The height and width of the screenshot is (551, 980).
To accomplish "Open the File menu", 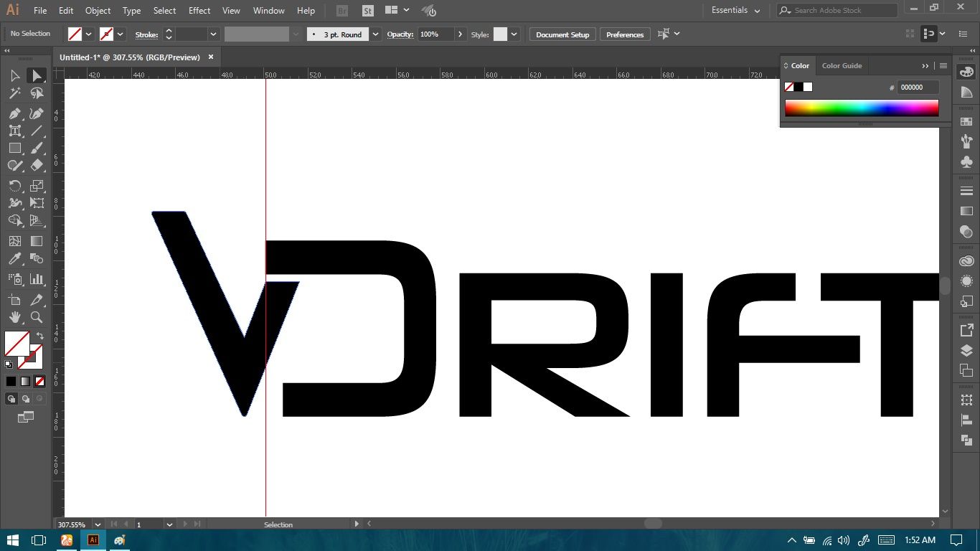I will point(40,11).
